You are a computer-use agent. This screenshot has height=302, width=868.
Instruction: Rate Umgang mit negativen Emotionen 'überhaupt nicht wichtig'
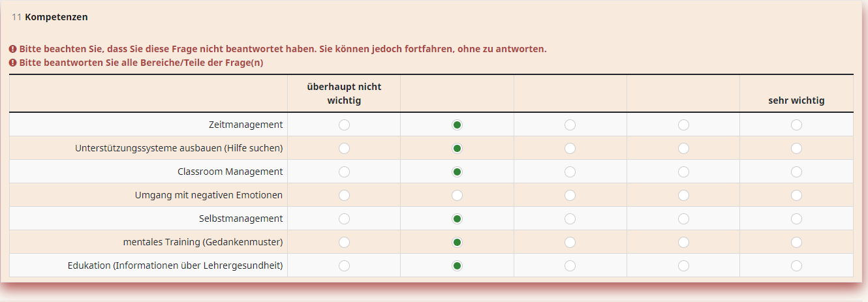click(344, 195)
